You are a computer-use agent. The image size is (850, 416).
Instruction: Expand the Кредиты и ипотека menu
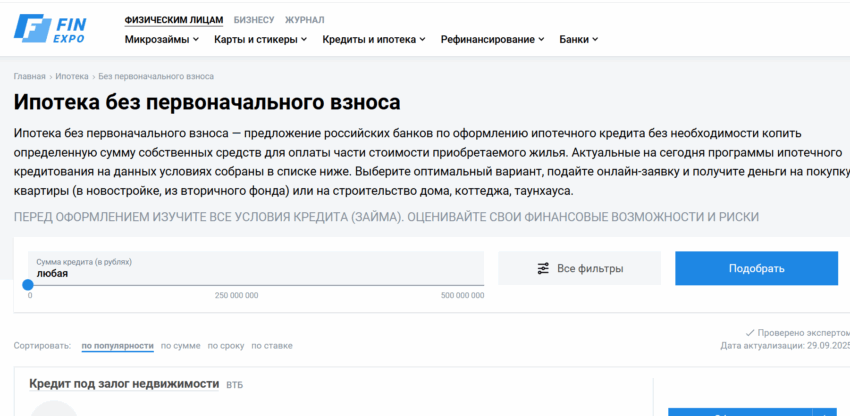[373, 40]
